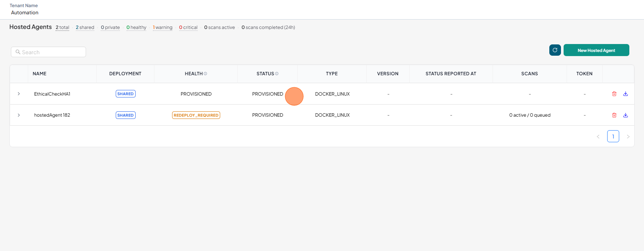
Task: Click the REDEPLOY_REQUIRED health badge
Action: pyautogui.click(x=196, y=115)
